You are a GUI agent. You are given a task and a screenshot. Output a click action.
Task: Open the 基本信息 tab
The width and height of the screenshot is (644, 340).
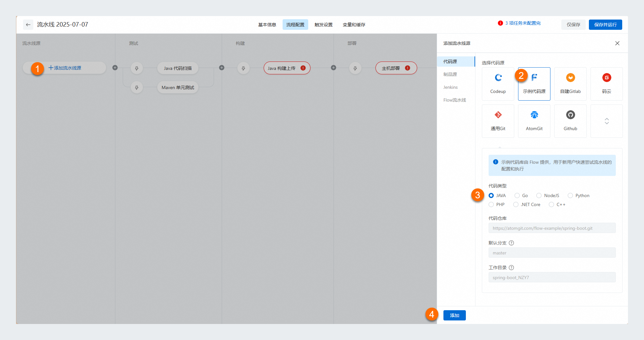pyautogui.click(x=267, y=25)
